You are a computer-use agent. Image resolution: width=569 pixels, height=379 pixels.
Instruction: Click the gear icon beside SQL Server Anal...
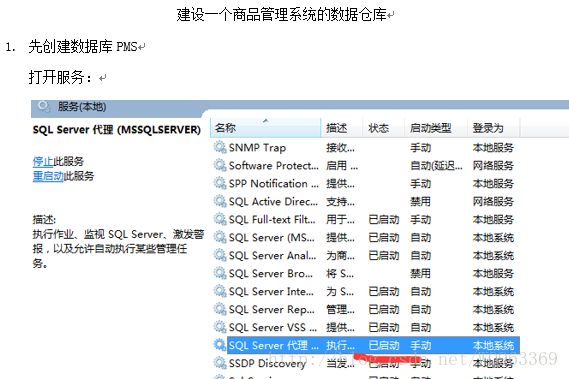[x=220, y=255]
